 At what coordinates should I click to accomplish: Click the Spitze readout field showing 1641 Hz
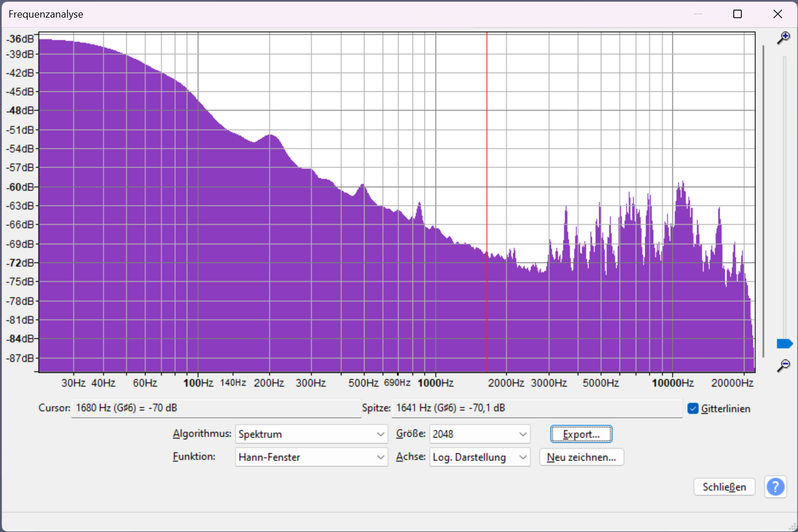[536, 408]
